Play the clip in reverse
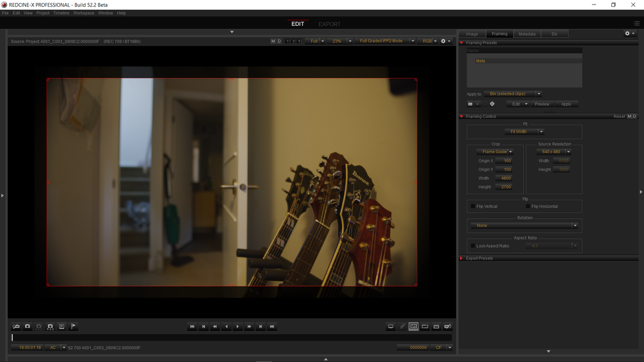Viewport: 644px width, 362px height. pyautogui.click(x=226, y=327)
